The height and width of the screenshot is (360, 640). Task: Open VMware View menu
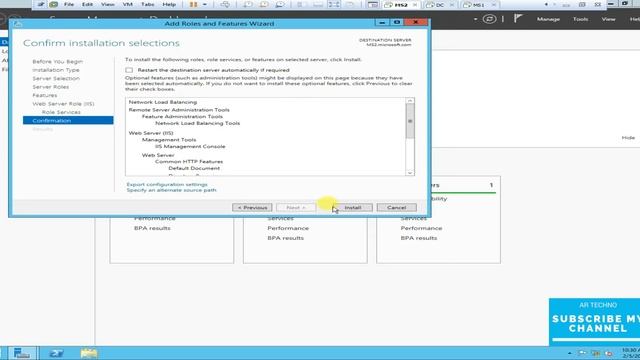coord(107,4)
